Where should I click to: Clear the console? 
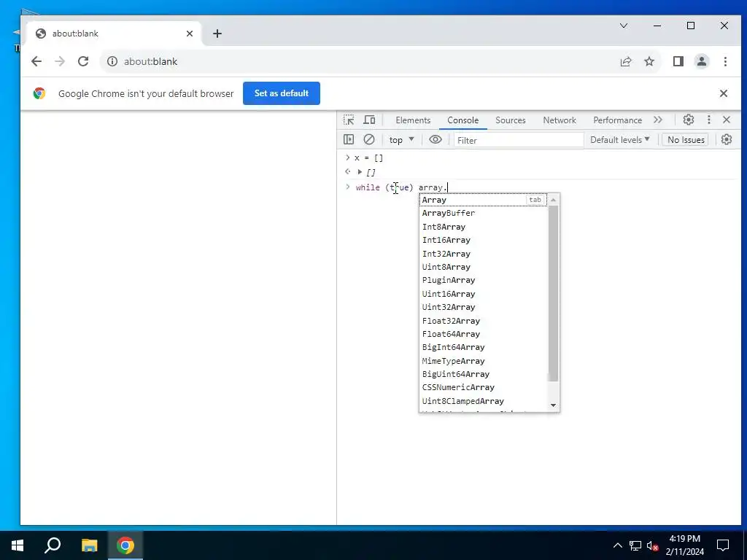coord(368,139)
